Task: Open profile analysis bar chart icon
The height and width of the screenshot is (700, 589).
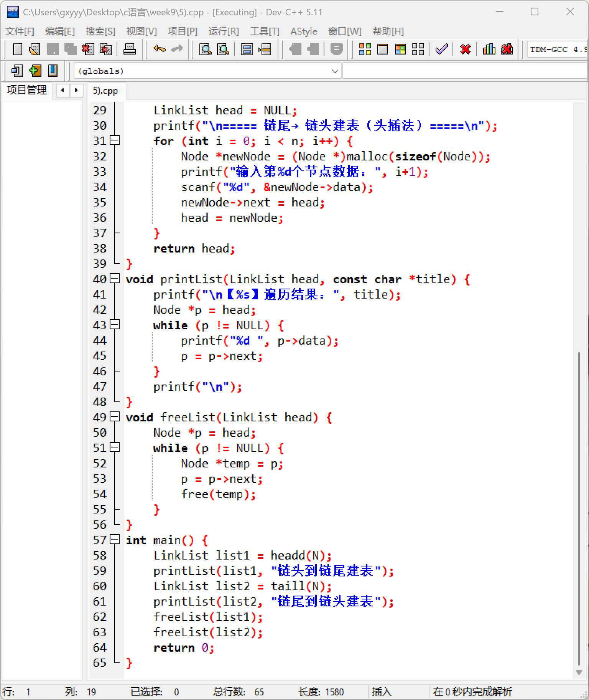Action: 489,49
